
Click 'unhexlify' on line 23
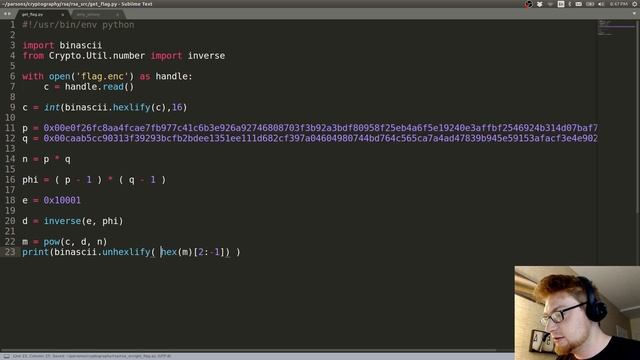tap(126, 252)
